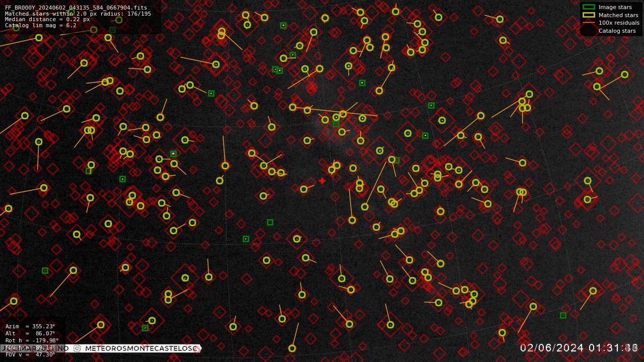
Task: Select the '100x residuals' legend label
Action: (x=619, y=23)
